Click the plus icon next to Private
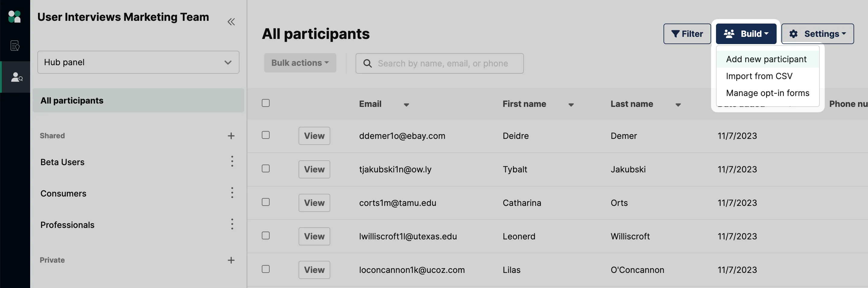The width and height of the screenshot is (868, 288). [231, 260]
